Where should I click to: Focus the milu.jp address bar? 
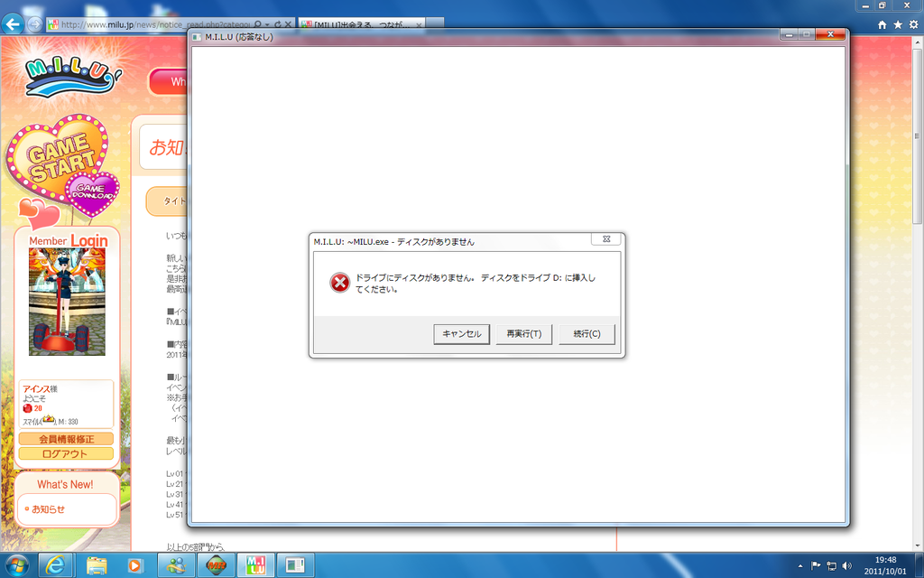point(156,24)
